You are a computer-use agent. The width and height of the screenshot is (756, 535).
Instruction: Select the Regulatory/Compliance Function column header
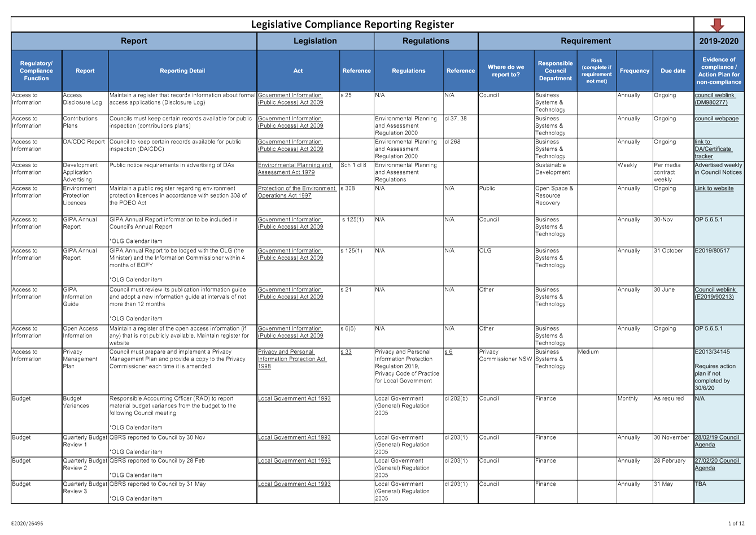tap(36, 71)
